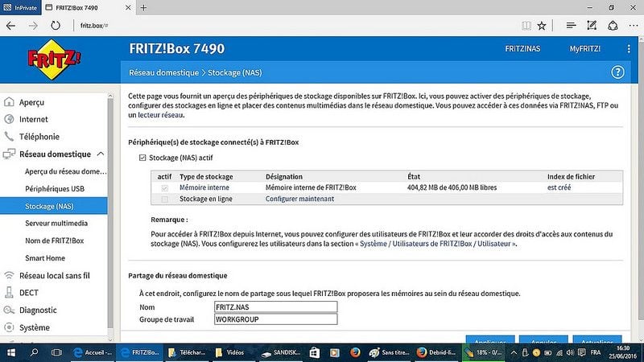Open the media player taskbar icon
644x362 pixels.
pyautogui.click(x=334, y=352)
